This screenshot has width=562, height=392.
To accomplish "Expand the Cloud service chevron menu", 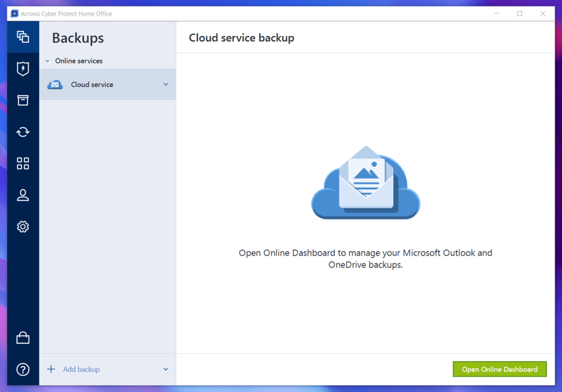I will pyautogui.click(x=166, y=85).
